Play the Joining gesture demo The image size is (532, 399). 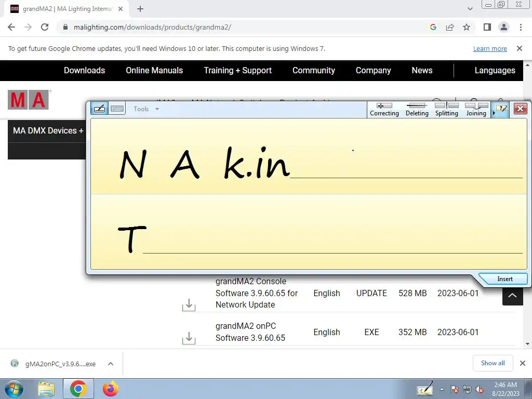(x=476, y=110)
